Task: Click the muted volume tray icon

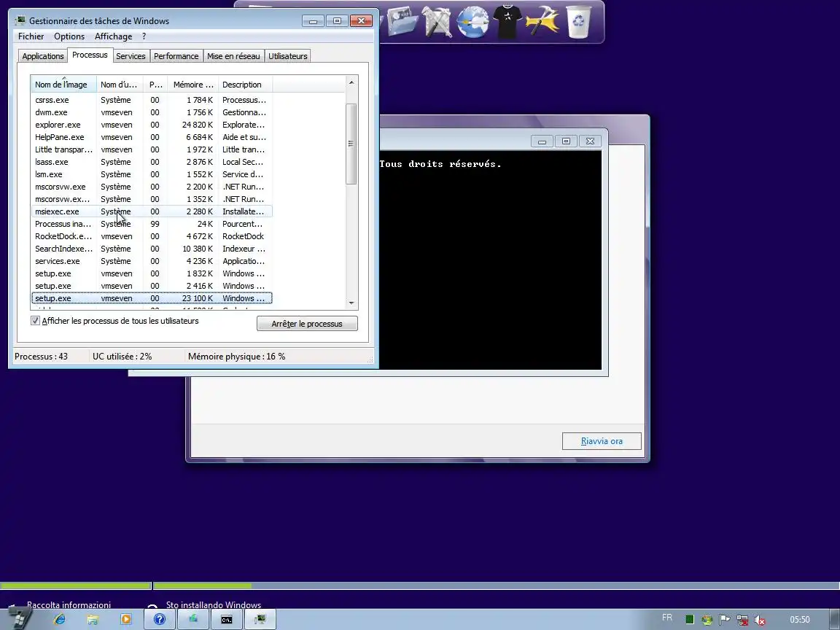Action: 760,621
